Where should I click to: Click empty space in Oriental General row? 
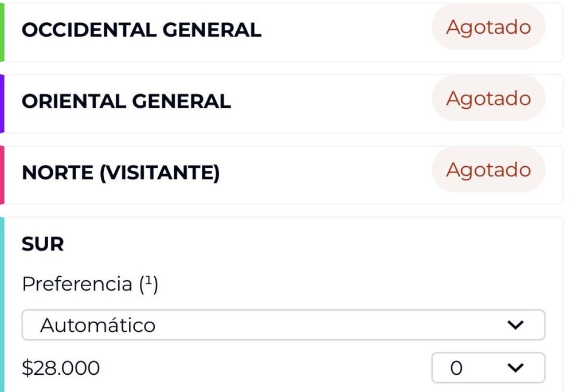[x=332, y=103]
